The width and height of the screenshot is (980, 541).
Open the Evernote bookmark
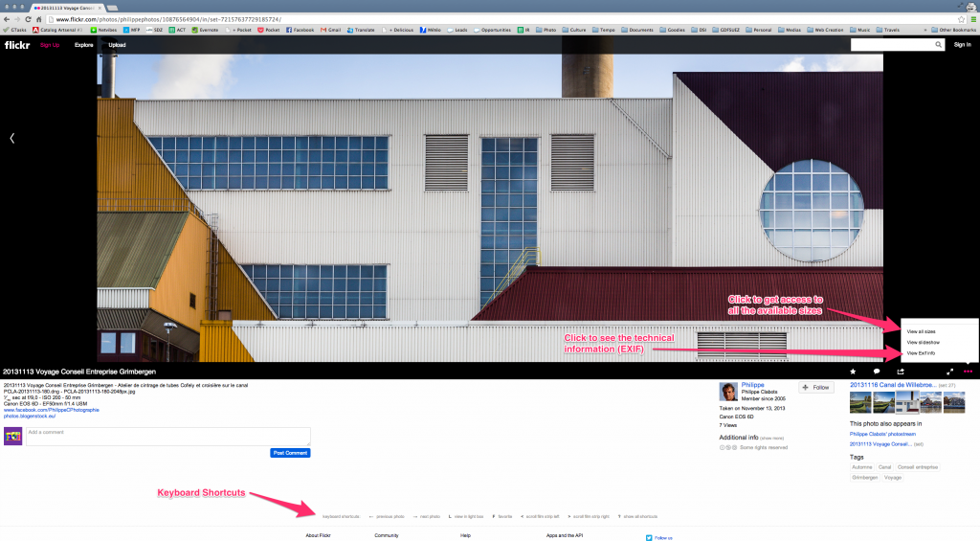pos(205,30)
